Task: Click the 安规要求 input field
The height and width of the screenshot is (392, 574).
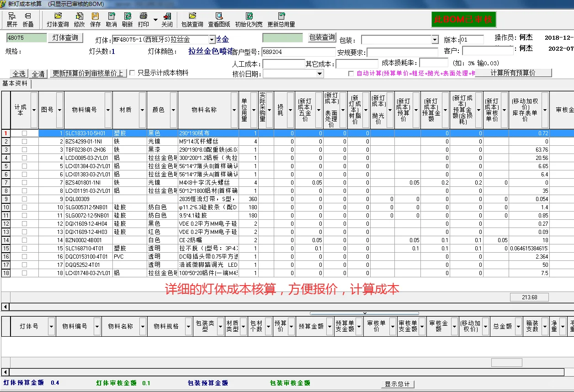Action: point(402,52)
